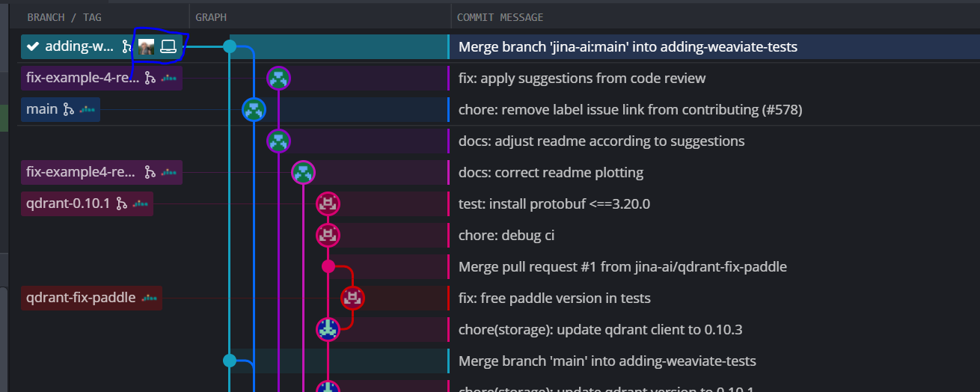
Task: Click merge node for 'Merge branch main into adding-weaviate-tests'
Action: tap(230, 361)
